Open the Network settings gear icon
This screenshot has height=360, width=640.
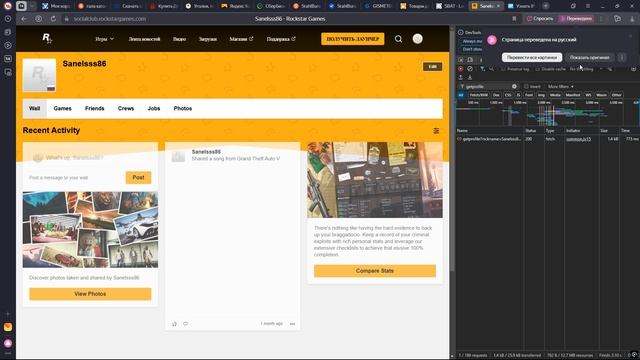(x=634, y=69)
